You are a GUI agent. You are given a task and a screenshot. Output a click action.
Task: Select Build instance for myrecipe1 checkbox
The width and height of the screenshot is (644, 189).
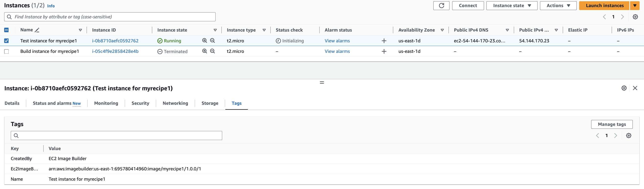tap(7, 51)
